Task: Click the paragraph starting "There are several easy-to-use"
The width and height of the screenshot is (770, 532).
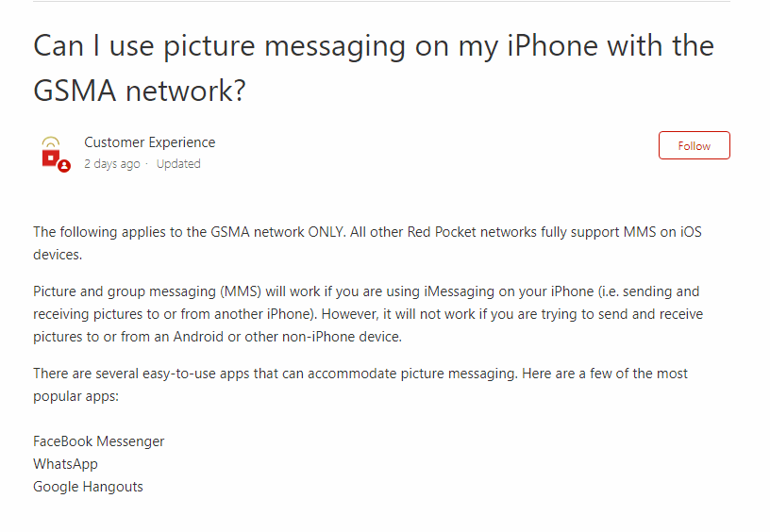Action: coord(360,385)
